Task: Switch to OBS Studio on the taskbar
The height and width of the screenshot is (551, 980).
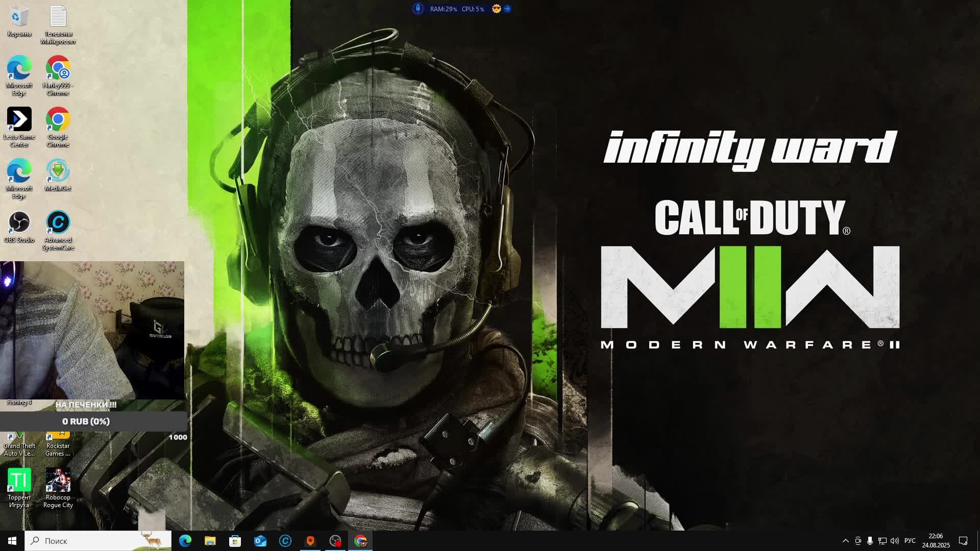Action: tap(335, 541)
